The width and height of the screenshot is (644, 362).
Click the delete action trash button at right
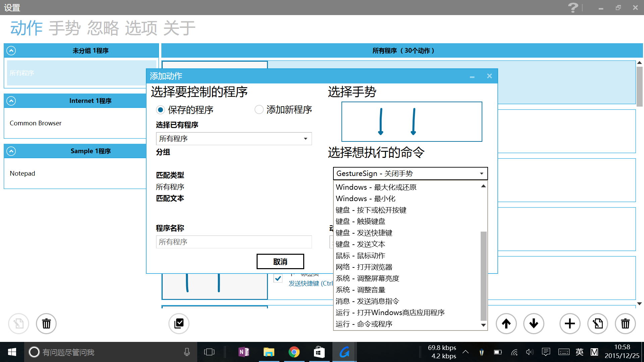[625, 323]
